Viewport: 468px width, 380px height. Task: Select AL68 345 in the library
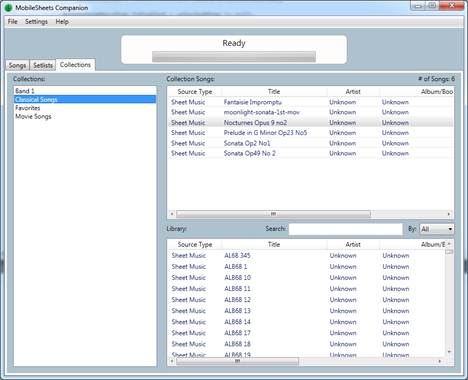coord(307,256)
